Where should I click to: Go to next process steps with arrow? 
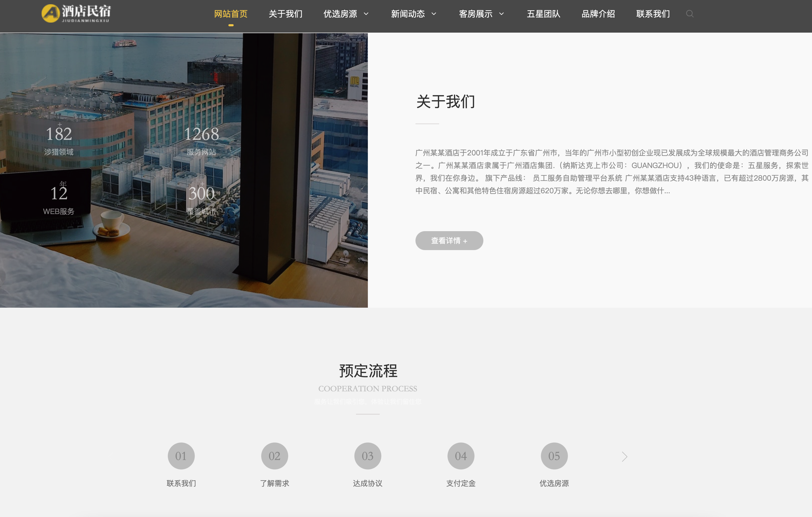(x=624, y=456)
